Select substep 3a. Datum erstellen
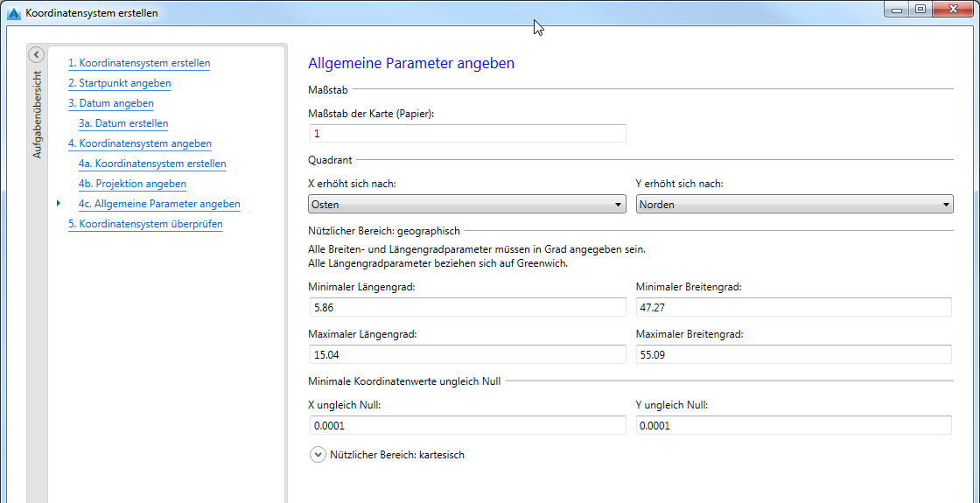This screenshot has width=980, height=503. [123, 123]
